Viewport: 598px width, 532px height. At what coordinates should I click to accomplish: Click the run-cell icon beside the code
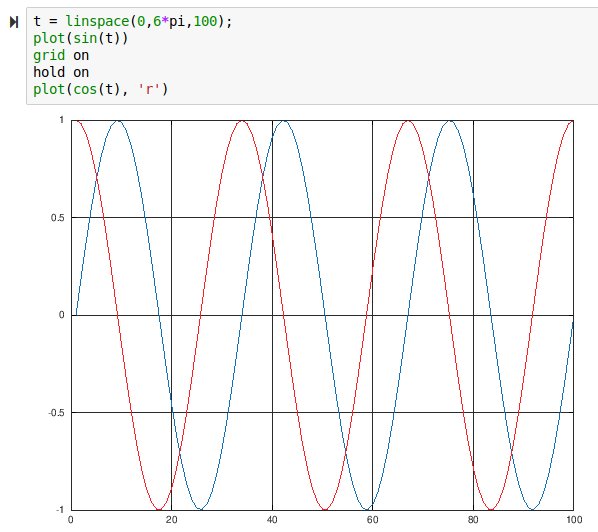14,22
